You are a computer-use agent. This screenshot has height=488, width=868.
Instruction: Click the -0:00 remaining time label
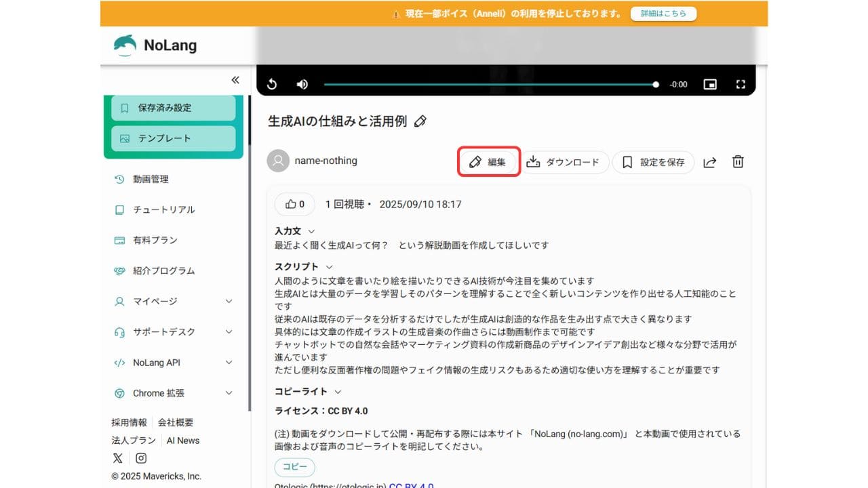(678, 85)
